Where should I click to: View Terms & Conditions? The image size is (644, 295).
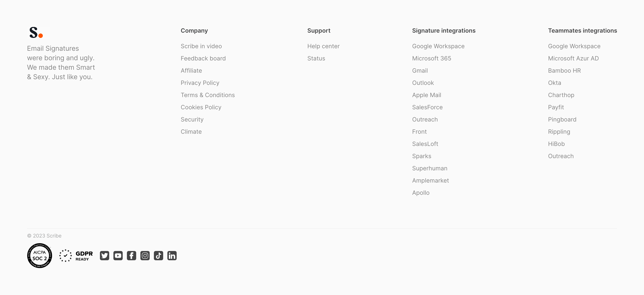(x=207, y=95)
